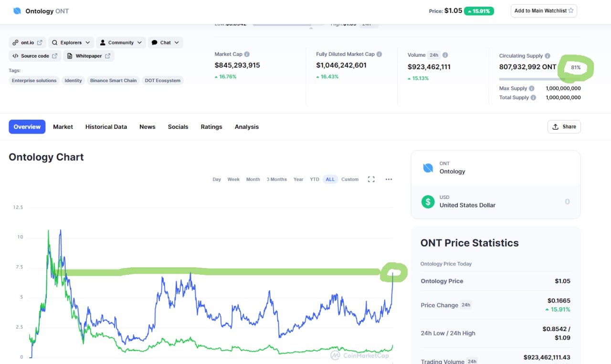Click the 24h badge next to Price Change
611x364 pixels.
pos(465,305)
